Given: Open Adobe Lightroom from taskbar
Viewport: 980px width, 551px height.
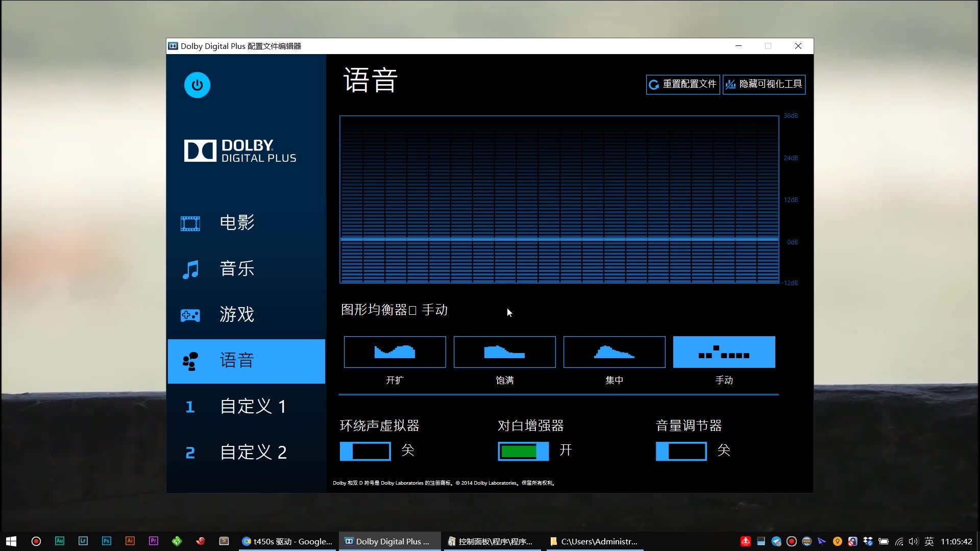Looking at the screenshot, I should (x=83, y=541).
